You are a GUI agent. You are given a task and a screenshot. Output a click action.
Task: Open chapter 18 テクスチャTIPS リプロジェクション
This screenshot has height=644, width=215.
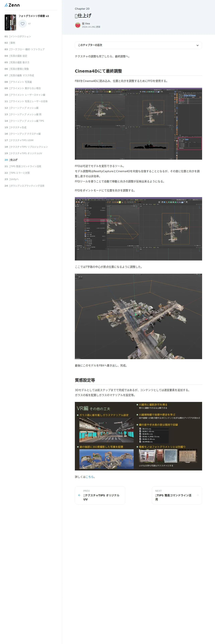coord(26,147)
